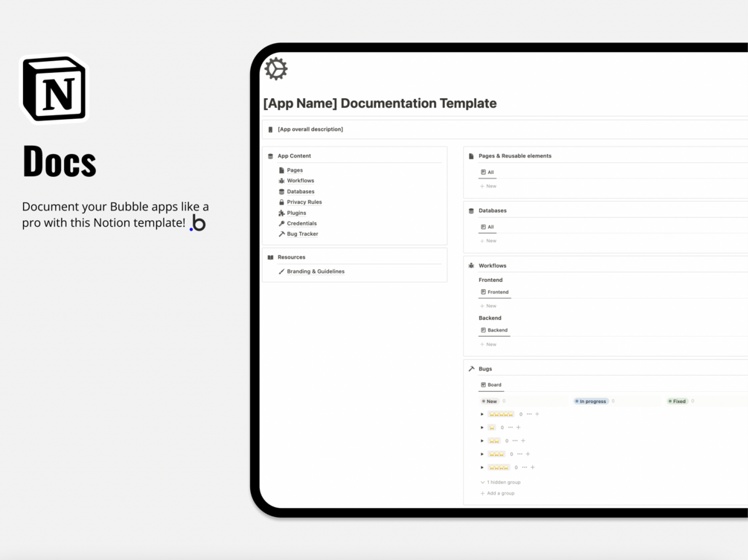
Task: Show the 1 hidden group
Action: [500, 483]
